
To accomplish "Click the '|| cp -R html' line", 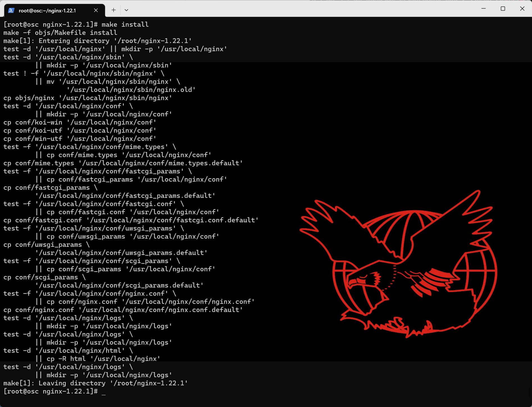I will tap(98, 359).
